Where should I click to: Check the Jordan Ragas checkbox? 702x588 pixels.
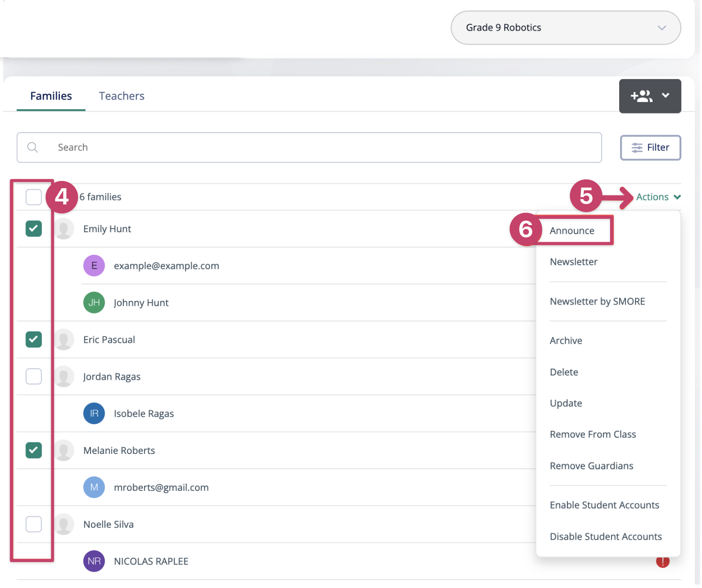34,377
